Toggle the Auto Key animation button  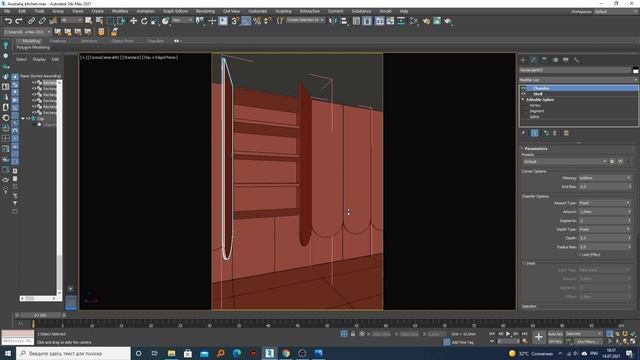(x=555, y=334)
